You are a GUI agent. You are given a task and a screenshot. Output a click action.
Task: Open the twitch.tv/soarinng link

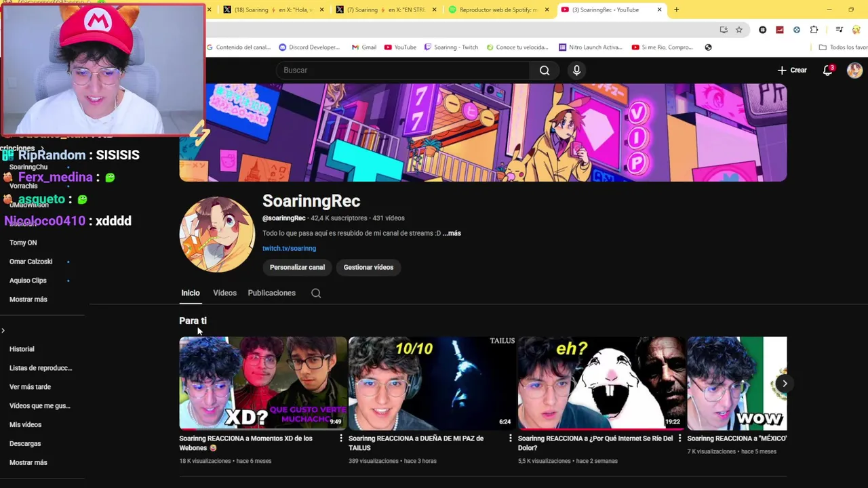(x=289, y=248)
